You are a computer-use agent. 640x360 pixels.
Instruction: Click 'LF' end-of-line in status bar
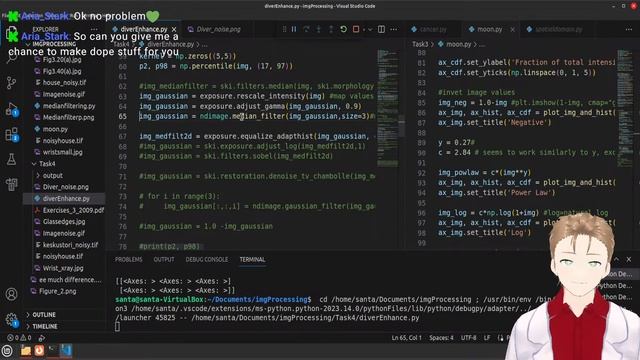(x=487, y=338)
